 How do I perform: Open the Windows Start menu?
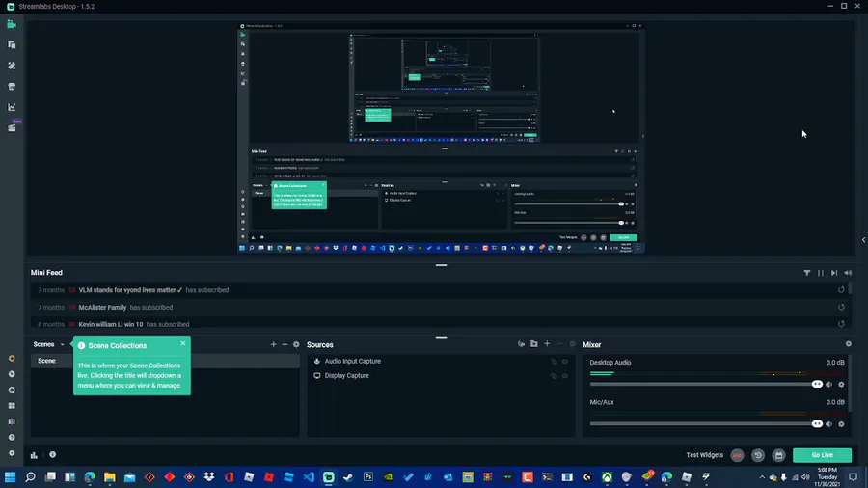10,477
